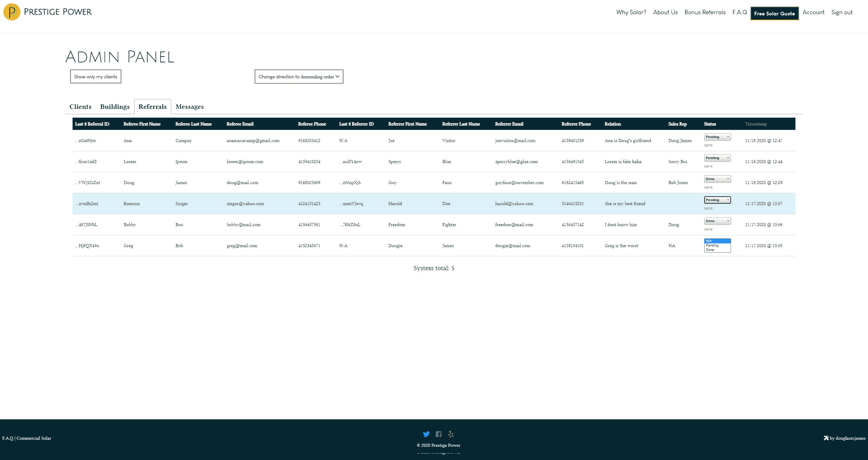This screenshot has width=868, height=460.
Task: Sort by Sales Rep column header
Action: 677,124
